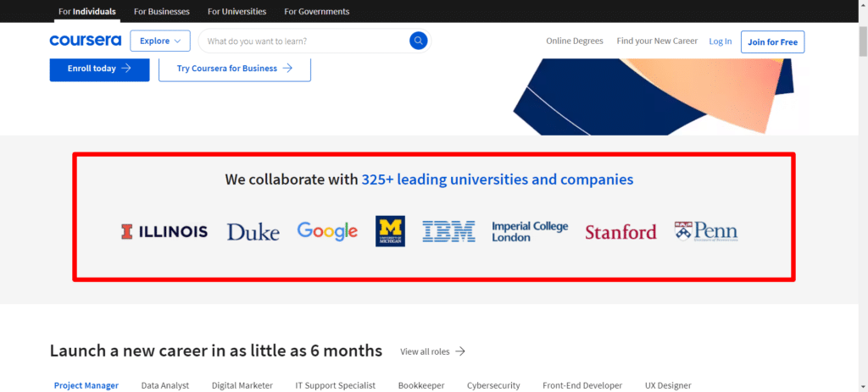Switch to For Businesses tab
Viewport: 868px width, 392px height.
[x=162, y=11]
